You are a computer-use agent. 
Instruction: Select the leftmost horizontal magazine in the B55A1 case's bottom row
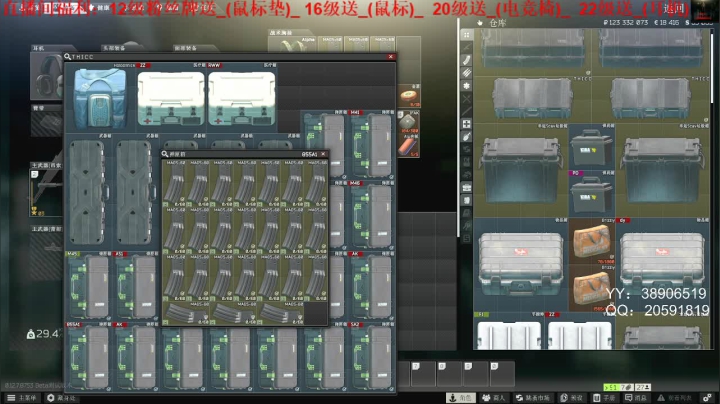[186, 313]
